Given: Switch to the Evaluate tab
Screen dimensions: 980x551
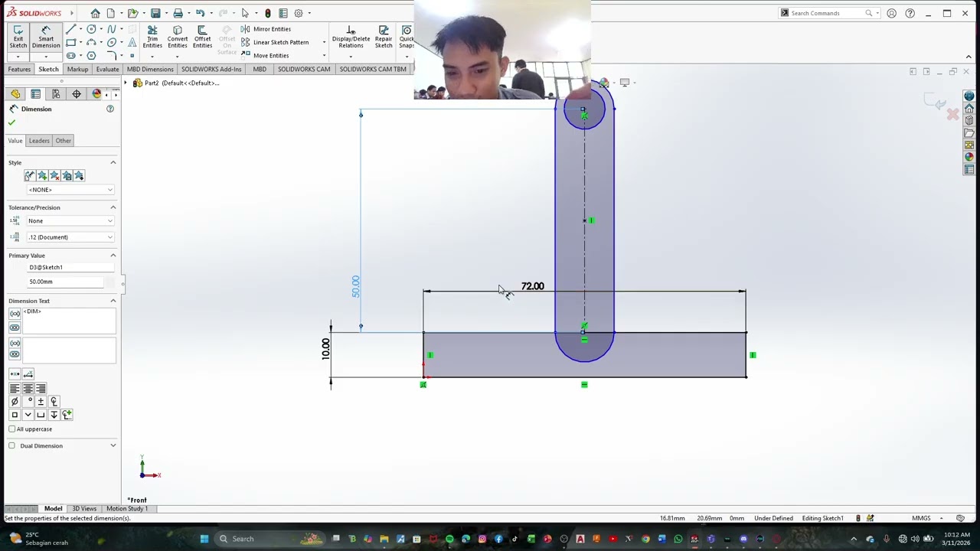Looking at the screenshot, I should pyautogui.click(x=107, y=69).
